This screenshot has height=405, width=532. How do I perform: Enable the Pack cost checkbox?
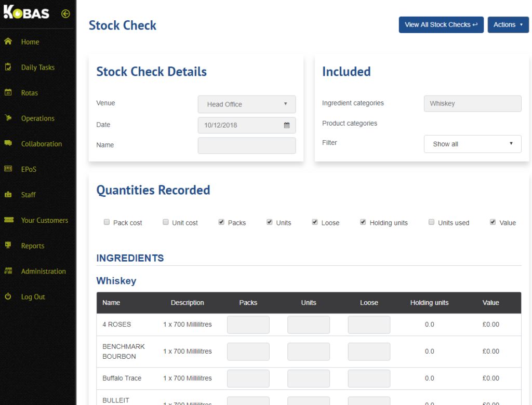click(x=107, y=222)
